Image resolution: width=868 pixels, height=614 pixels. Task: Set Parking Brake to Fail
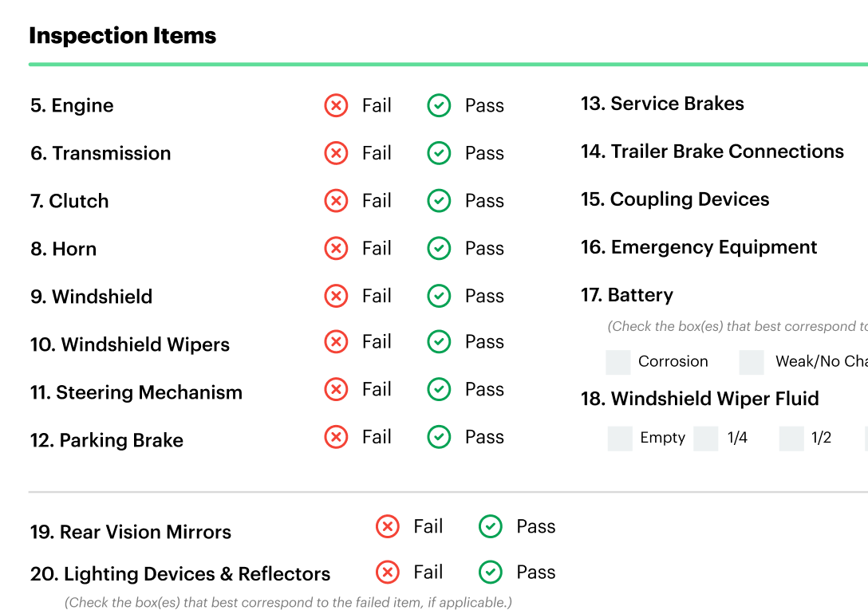point(336,436)
